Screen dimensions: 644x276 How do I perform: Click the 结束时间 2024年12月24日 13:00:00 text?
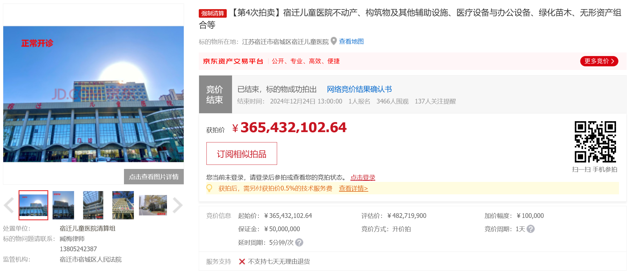pos(290,101)
